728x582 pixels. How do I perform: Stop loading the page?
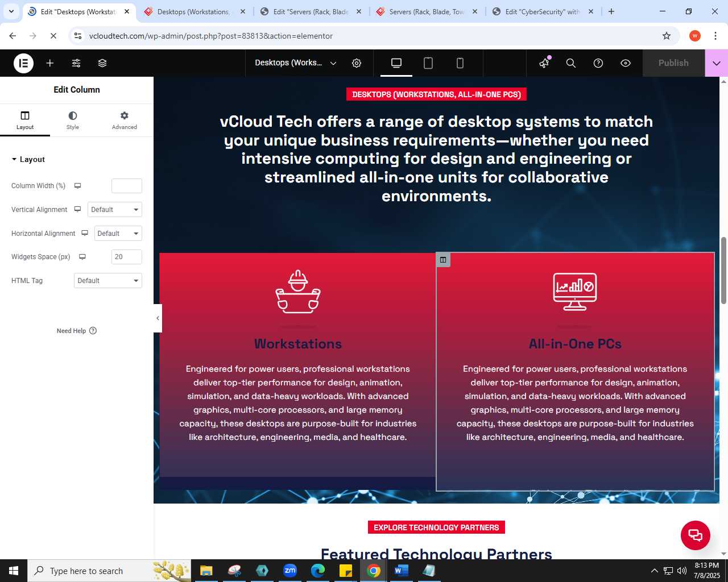53,36
